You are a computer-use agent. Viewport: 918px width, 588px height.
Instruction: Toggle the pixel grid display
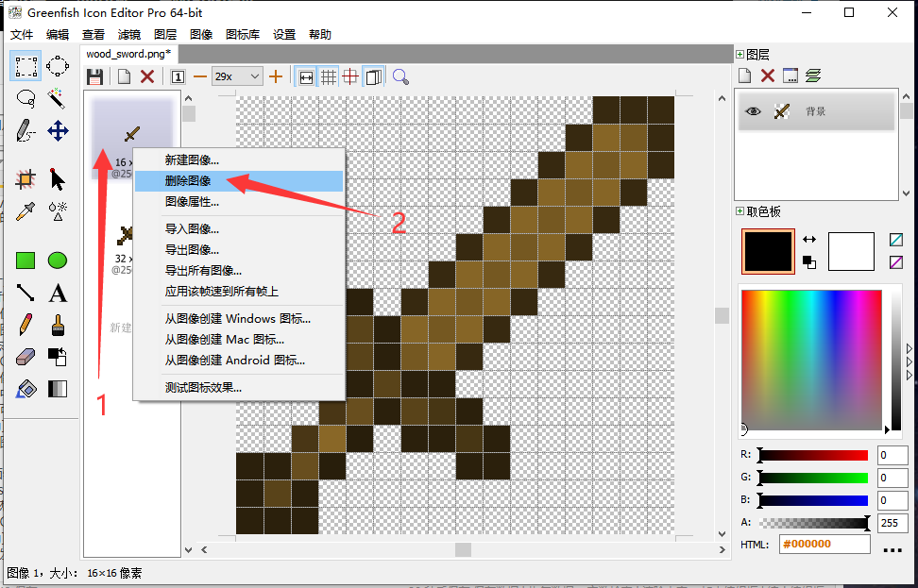[x=329, y=76]
